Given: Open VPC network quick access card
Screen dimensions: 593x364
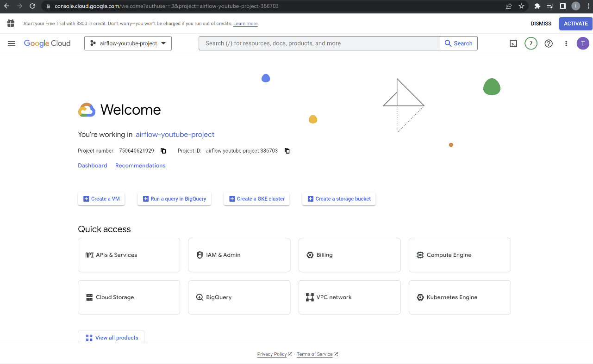Looking at the screenshot, I should pyautogui.click(x=350, y=297).
